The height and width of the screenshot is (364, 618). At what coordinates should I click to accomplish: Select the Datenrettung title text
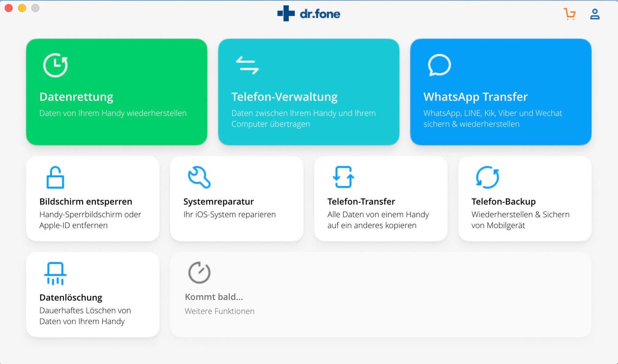[x=76, y=97]
